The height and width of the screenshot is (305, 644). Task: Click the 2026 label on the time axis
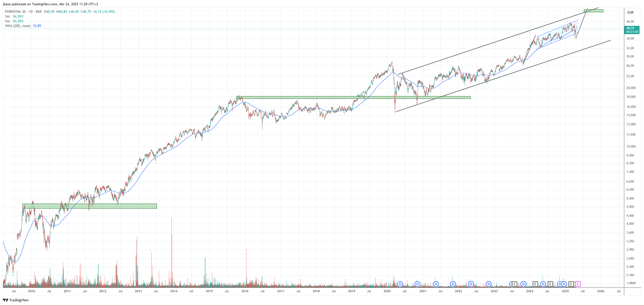601,291
